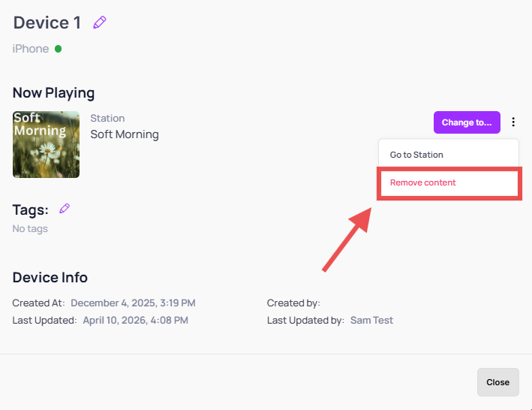Click the April 10, 2026 updated date
Image resolution: width=532 pixels, height=410 pixels.
[135, 320]
